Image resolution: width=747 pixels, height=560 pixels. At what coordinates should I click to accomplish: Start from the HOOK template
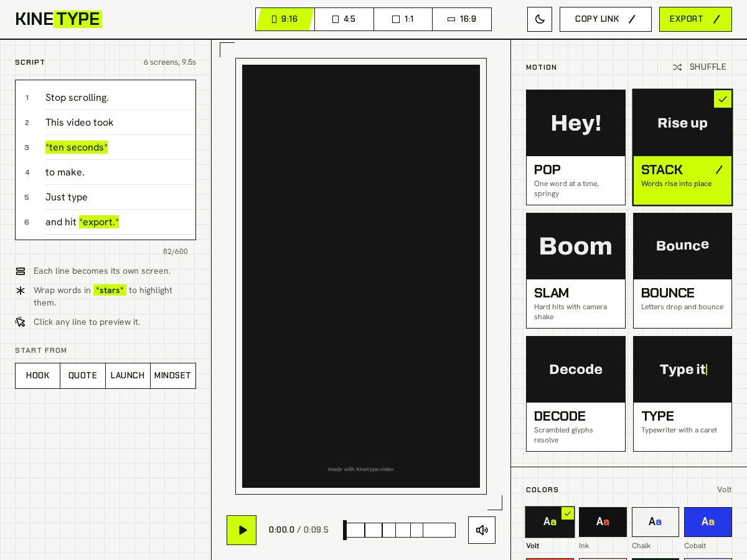click(37, 376)
